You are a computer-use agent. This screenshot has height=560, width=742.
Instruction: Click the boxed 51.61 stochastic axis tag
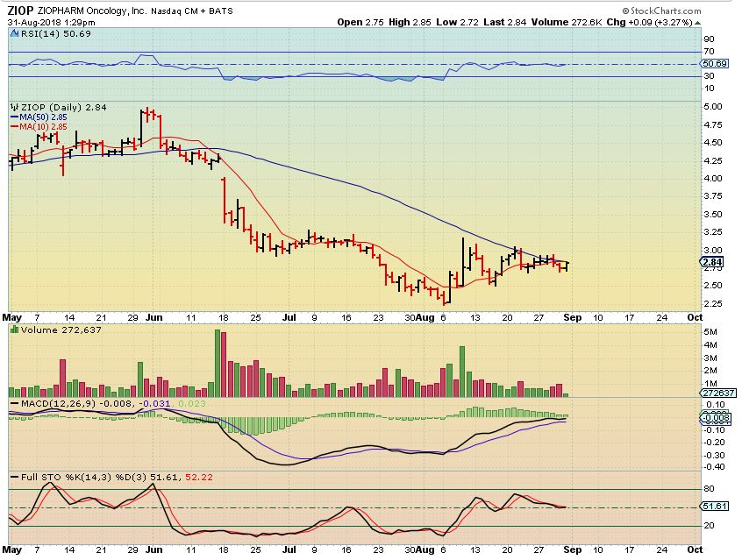click(x=715, y=506)
